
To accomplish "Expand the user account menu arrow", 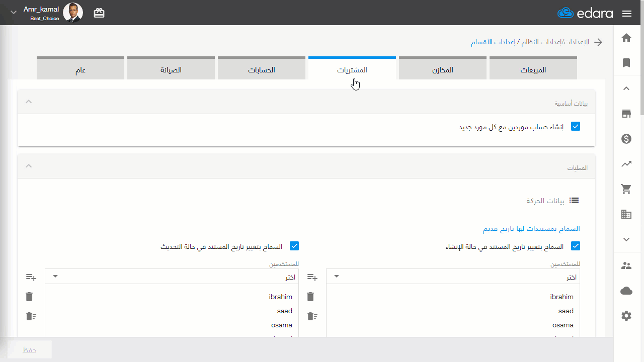I will (x=14, y=13).
